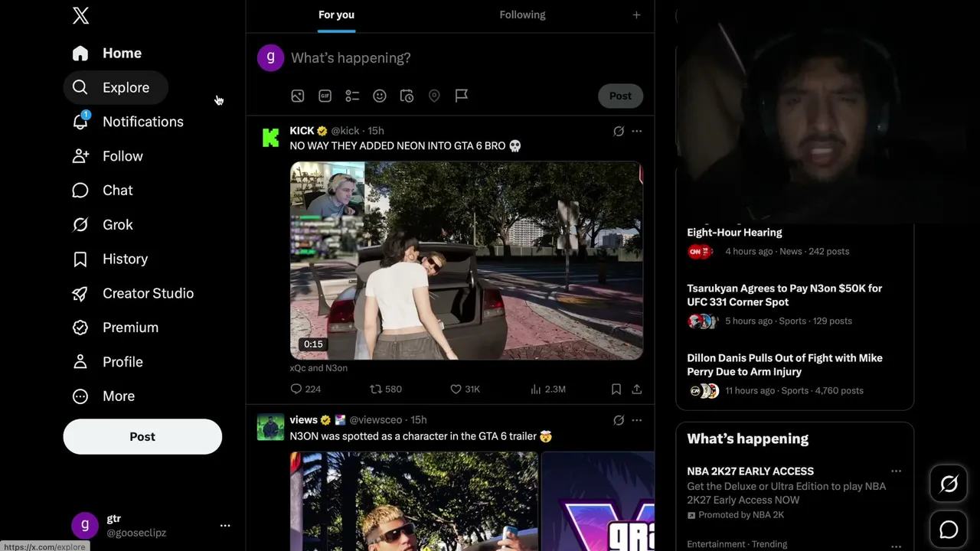The height and width of the screenshot is (551, 980).
Task: View analytics 2.3M on KICK post
Action: coord(548,389)
